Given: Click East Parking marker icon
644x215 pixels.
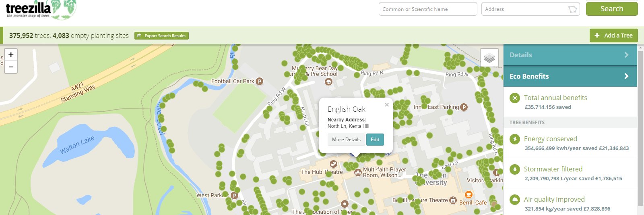Looking at the screenshot, I should coord(464,107).
